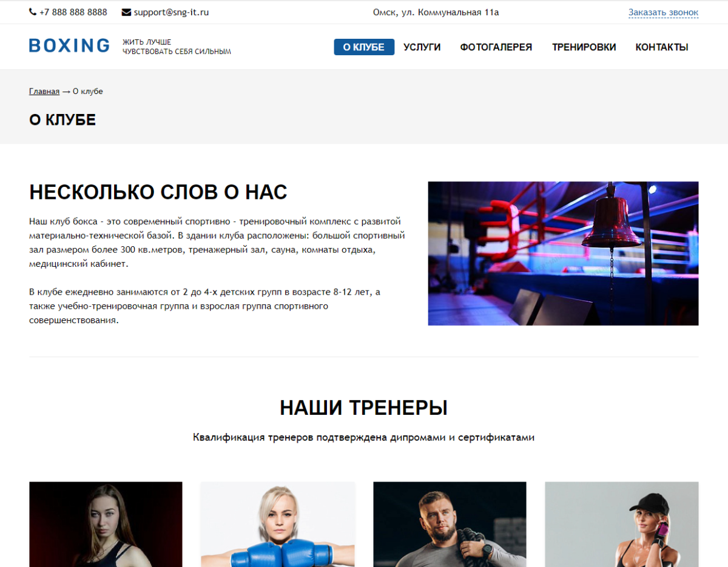The width and height of the screenshot is (728, 567).
Task: Click the envelope icon next to the email
Action: pos(126,12)
